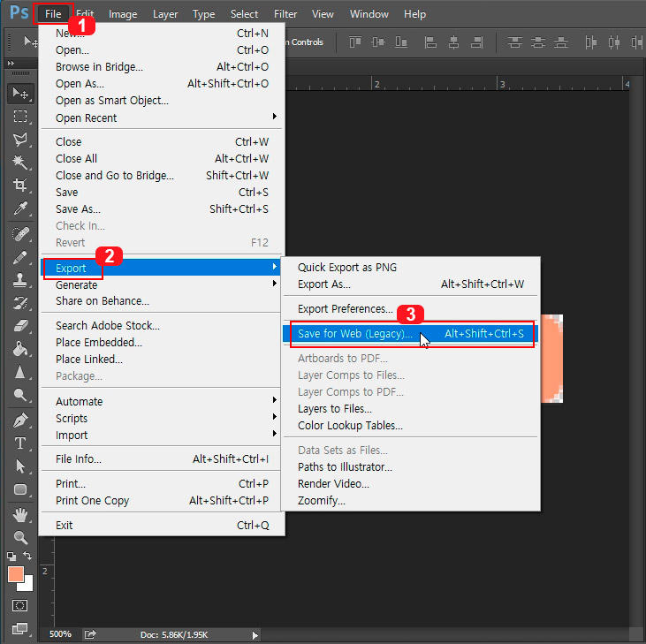Image resolution: width=646 pixels, height=644 pixels.
Task: Open the Window menu
Action: tap(369, 14)
